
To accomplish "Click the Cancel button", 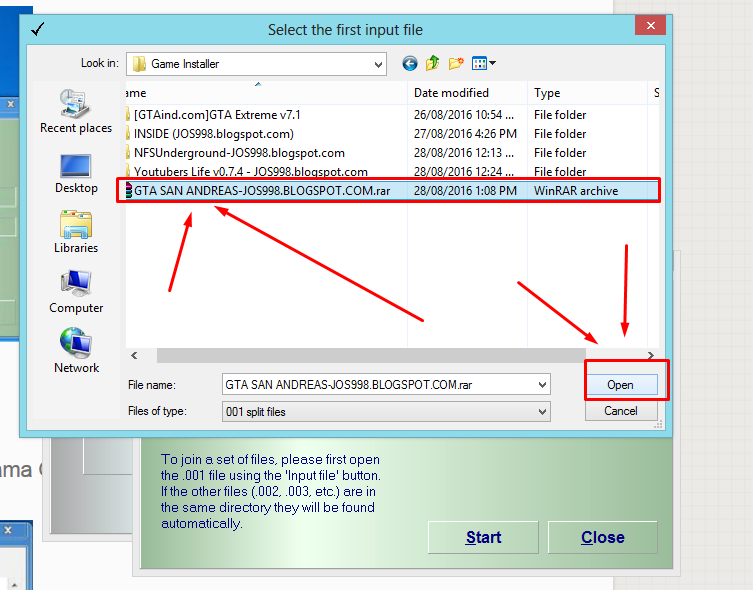I will tap(620, 411).
